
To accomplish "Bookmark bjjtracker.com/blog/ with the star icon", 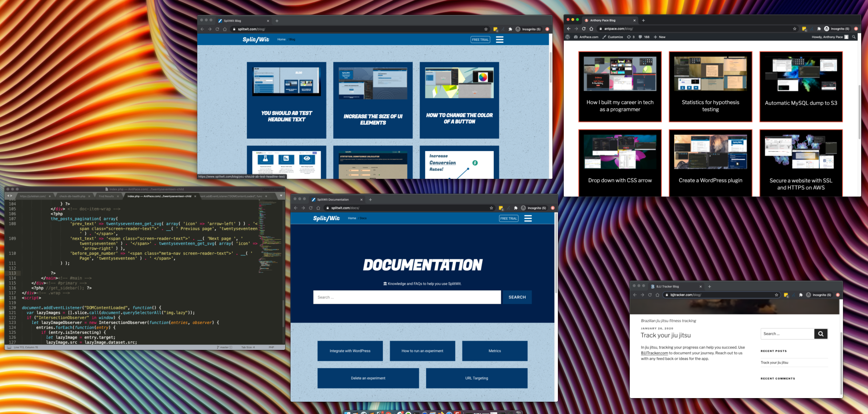I will (777, 295).
